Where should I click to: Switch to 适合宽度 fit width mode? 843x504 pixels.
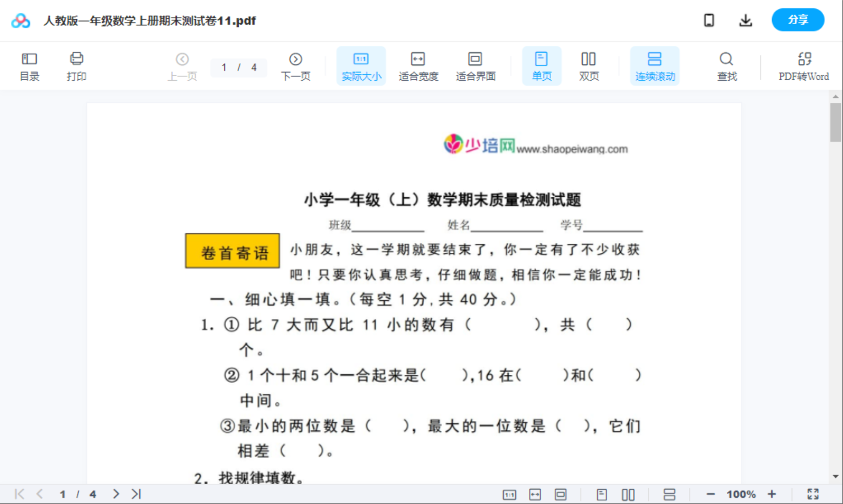(x=418, y=65)
